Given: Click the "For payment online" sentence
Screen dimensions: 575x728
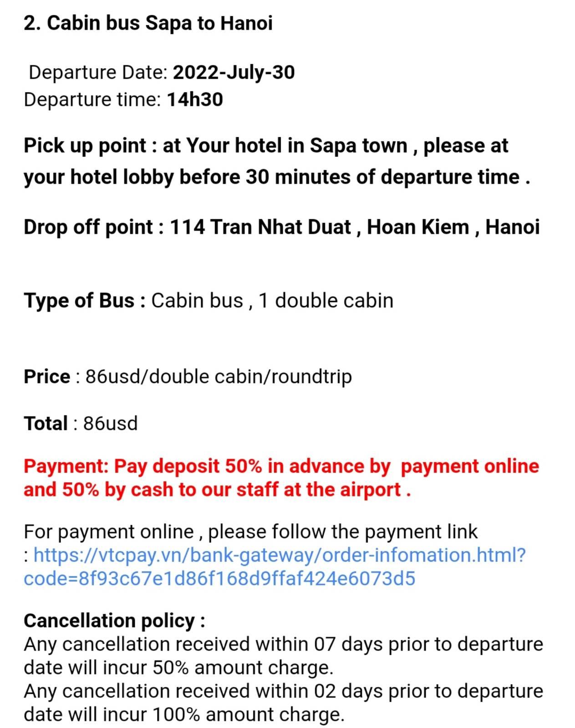Looking at the screenshot, I should pyautogui.click(x=250, y=532).
